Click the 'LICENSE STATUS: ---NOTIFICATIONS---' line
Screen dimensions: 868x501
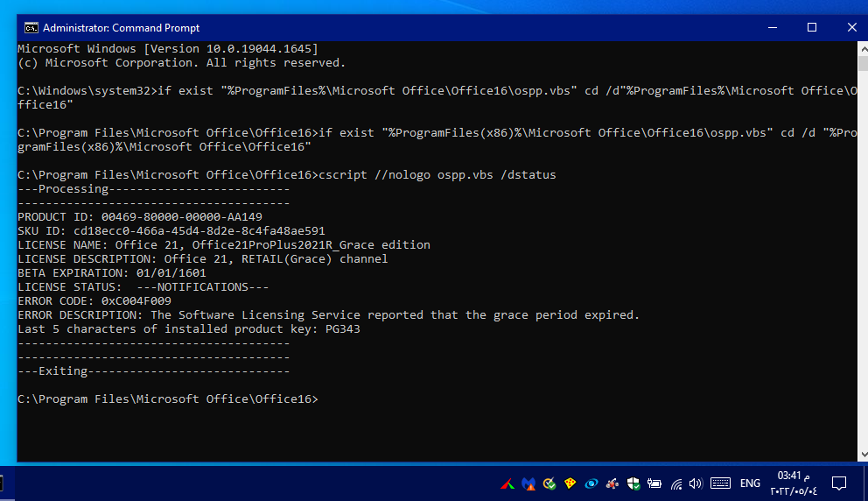click(x=143, y=287)
